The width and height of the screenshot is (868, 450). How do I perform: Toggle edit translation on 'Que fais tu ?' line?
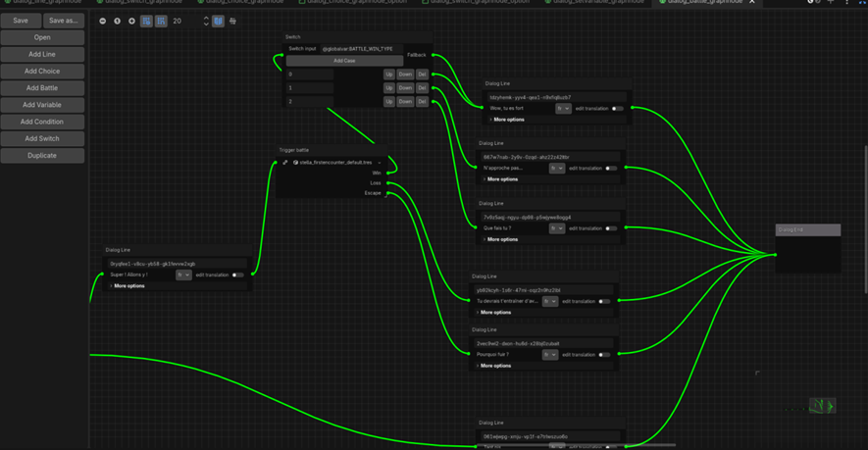[610, 228]
